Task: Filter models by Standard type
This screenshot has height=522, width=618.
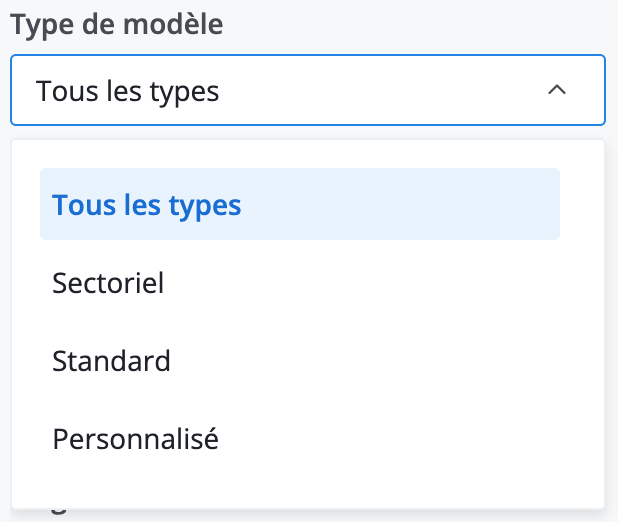Action: pyautogui.click(x=300, y=361)
